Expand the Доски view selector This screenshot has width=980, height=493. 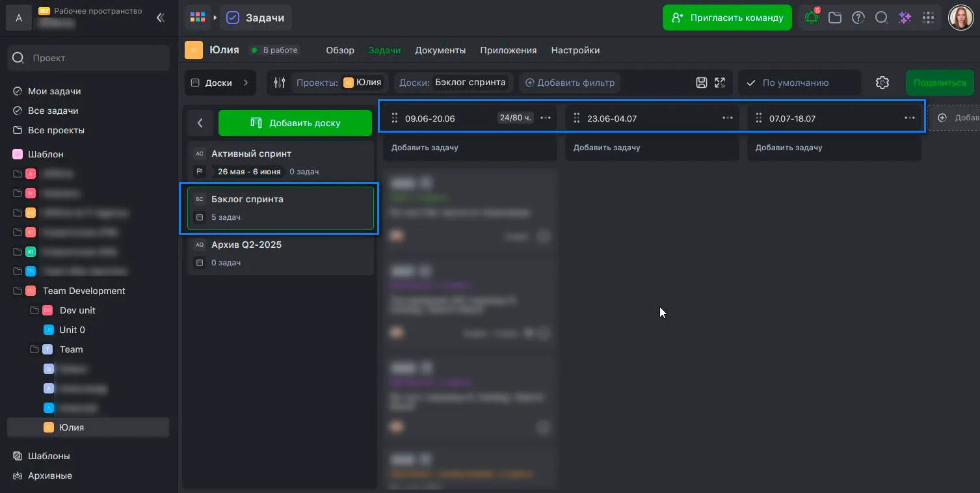220,83
